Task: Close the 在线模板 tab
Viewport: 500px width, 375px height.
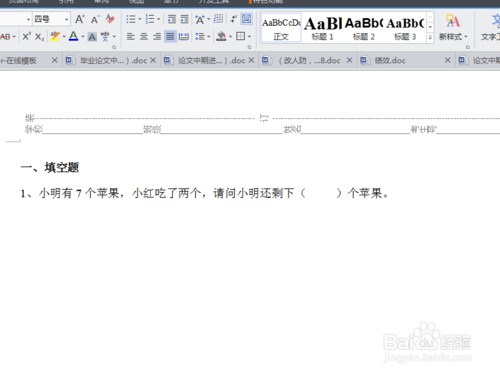Action: [55, 60]
